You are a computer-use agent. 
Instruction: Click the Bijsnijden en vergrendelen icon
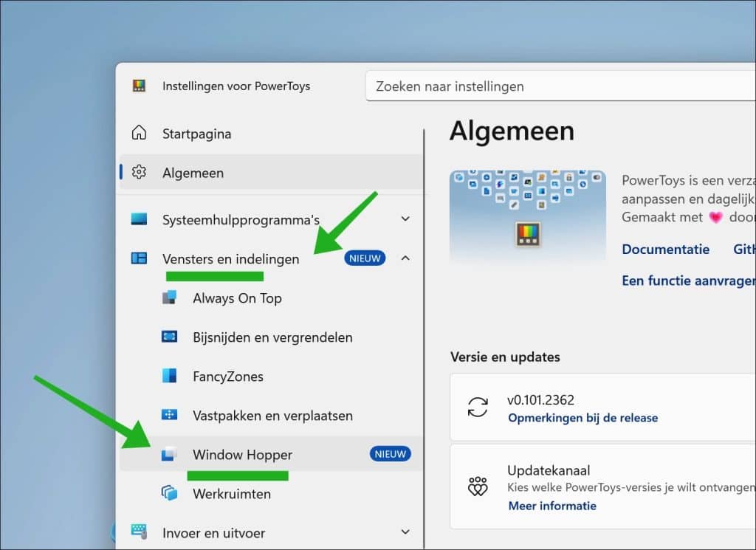click(x=169, y=337)
